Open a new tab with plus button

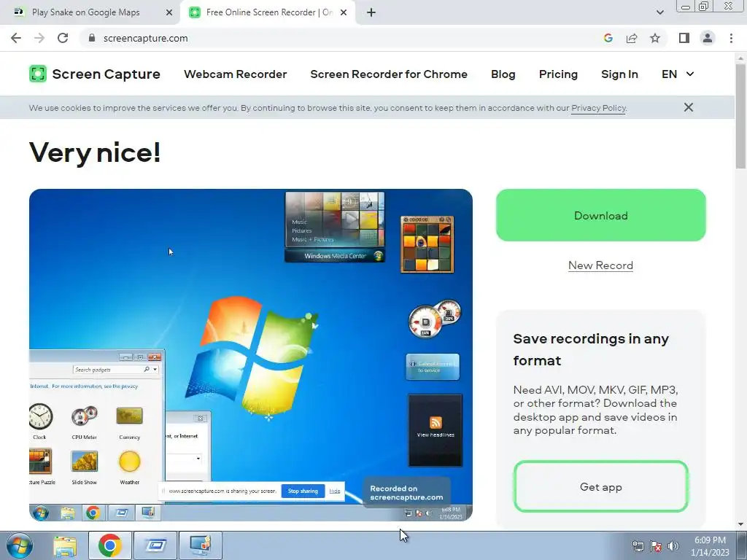click(x=371, y=12)
